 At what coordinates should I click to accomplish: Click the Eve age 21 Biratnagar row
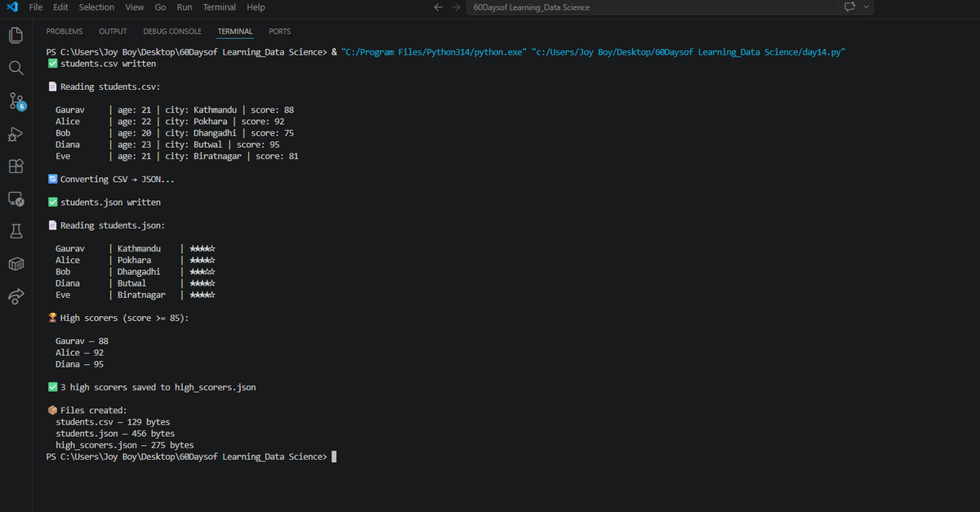pos(176,156)
